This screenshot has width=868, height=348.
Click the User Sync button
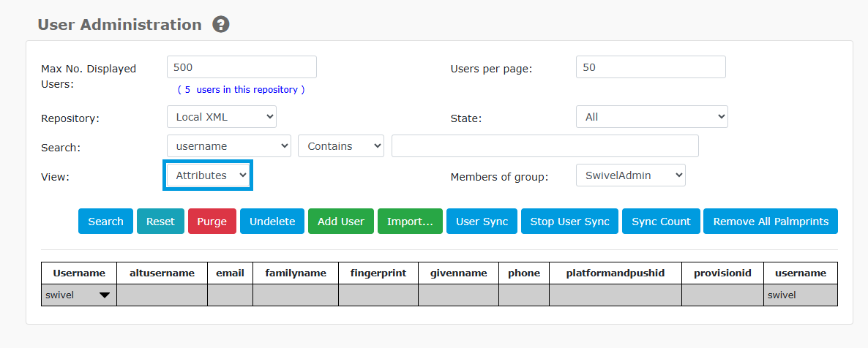click(482, 222)
